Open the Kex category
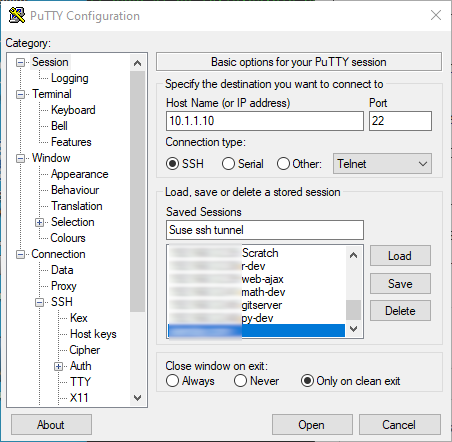452x442 pixels. 79,318
